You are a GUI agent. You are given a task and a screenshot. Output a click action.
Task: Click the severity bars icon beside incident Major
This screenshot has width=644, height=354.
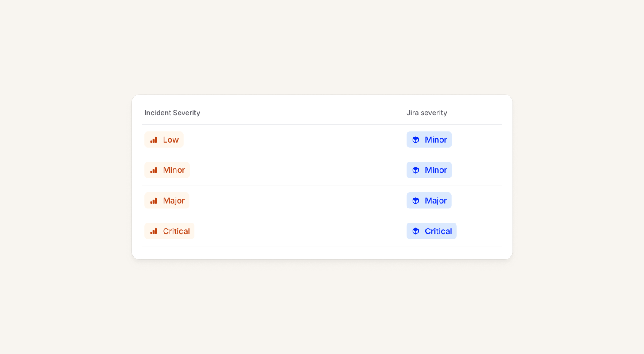(x=154, y=201)
